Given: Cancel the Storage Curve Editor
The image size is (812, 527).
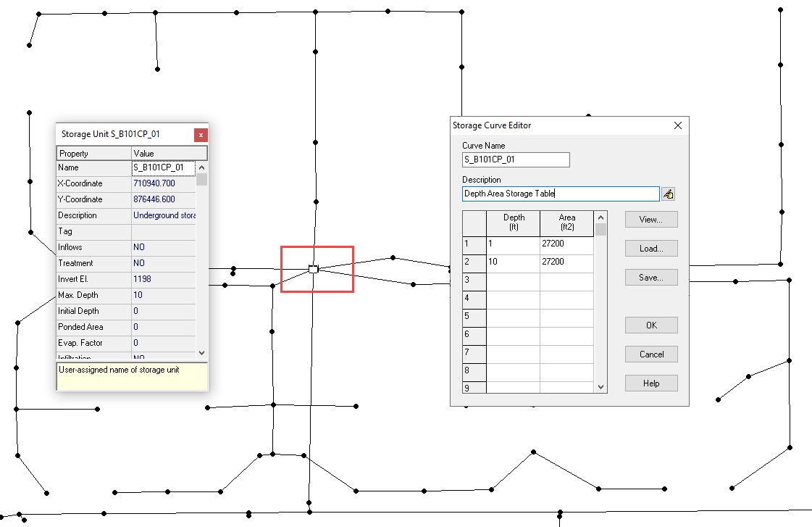Looking at the screenshot, I should click(651, 354).
